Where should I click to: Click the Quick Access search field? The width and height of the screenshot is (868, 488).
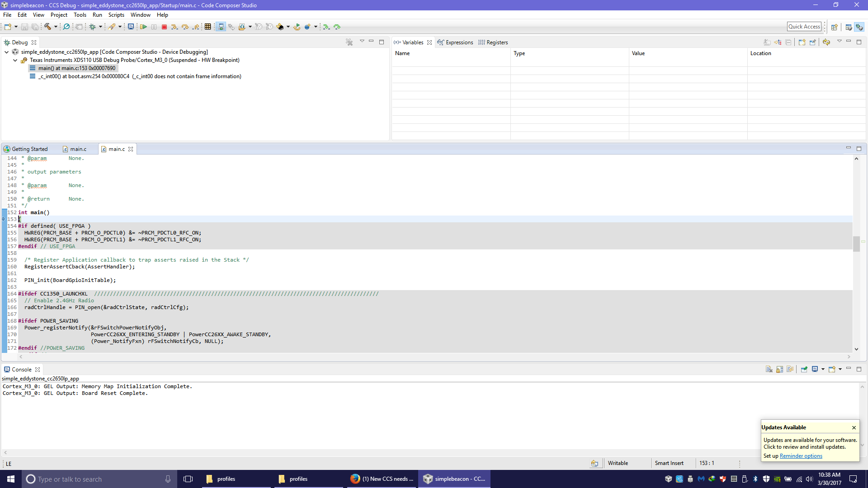(804, 27)
